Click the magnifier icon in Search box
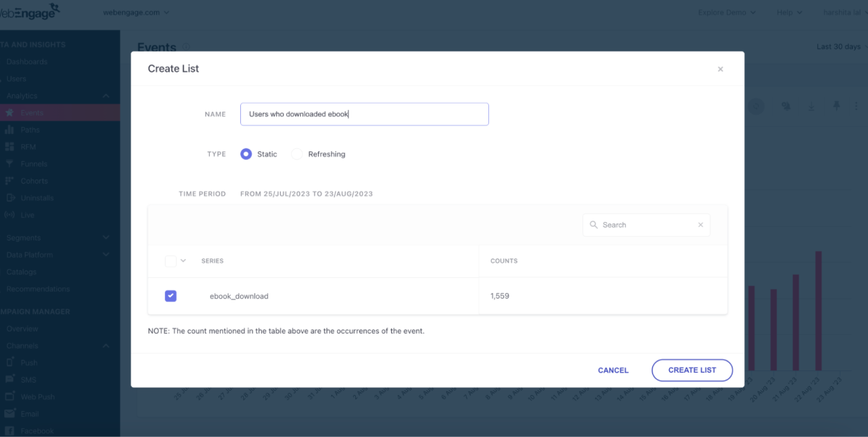 [593, 225]
